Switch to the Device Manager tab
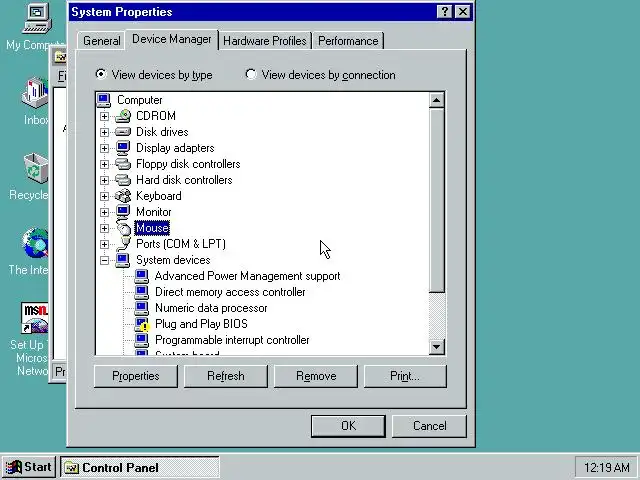This screenshot has height=480, width=640. tap(172, 39)
